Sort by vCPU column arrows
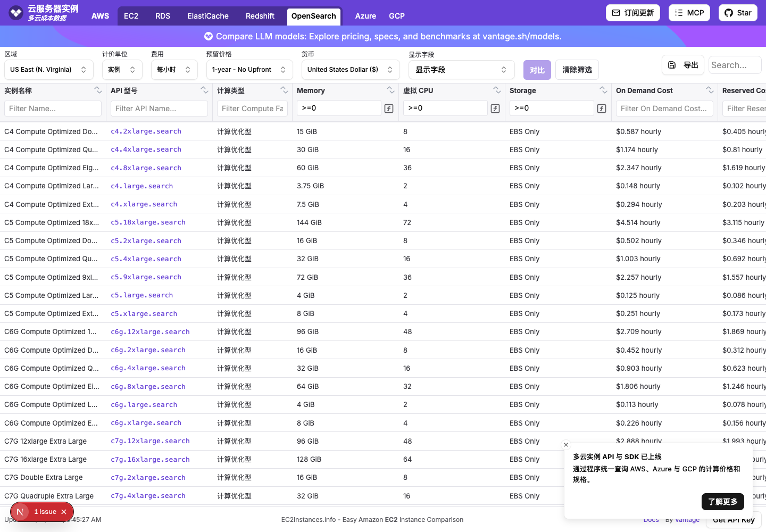 pyautogui.click(x=497, y=90)
